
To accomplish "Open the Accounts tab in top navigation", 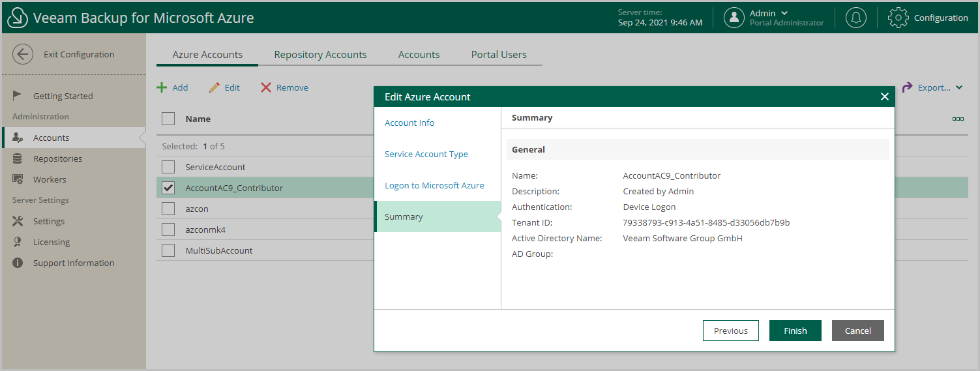I will pos(419,55).
